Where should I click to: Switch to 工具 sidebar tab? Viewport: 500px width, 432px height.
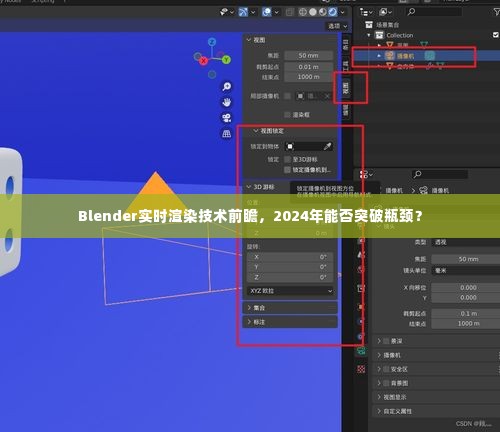(x=346, y=66)
